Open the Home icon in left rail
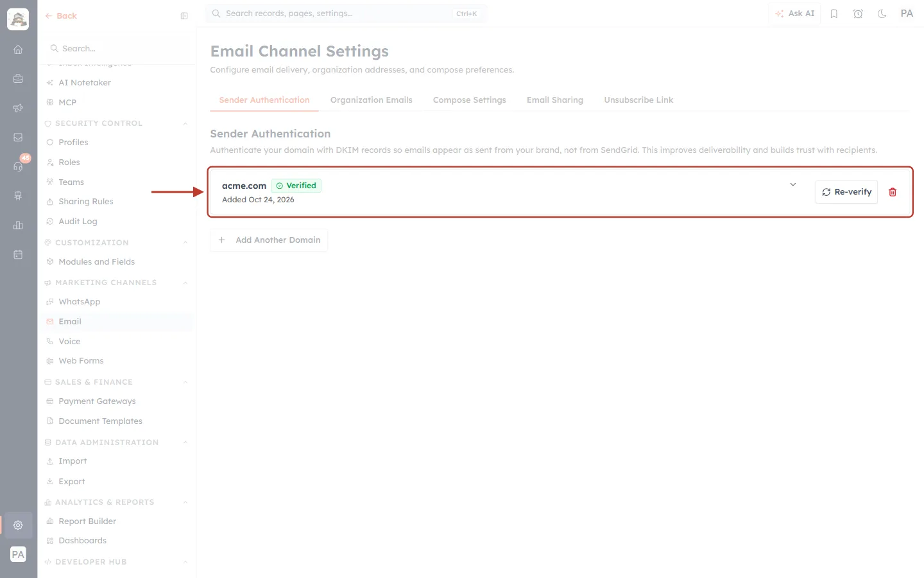 [x=18, y=49]
